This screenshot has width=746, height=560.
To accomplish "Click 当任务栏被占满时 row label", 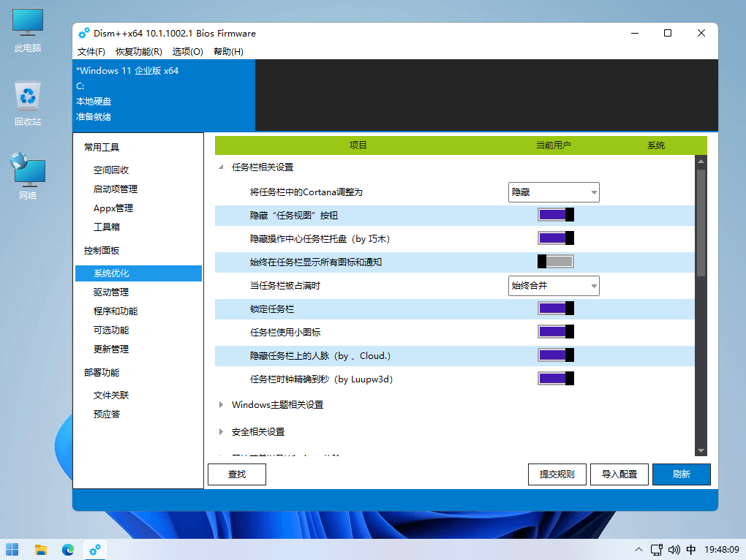I will tap(285, 286).
